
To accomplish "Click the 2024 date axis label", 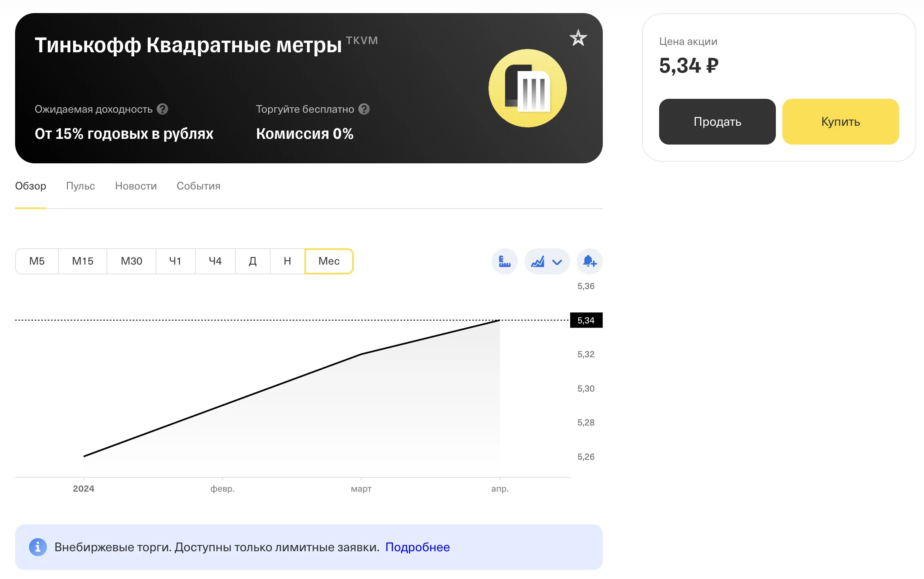I will click(84, 489).
